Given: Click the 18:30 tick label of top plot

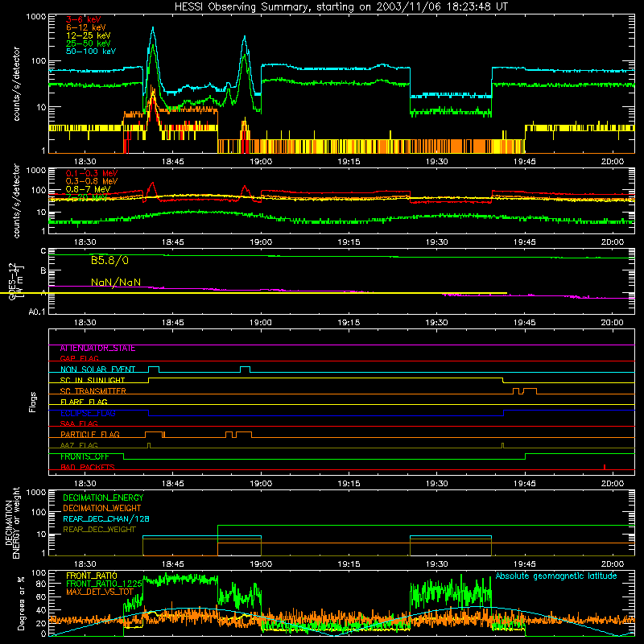Looking at the screenshot, I should tap(85, 162).
